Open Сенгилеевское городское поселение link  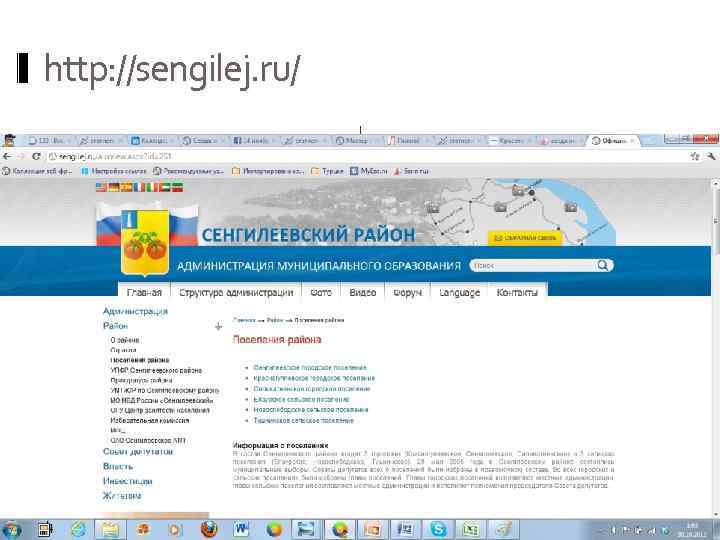(310, 367)
